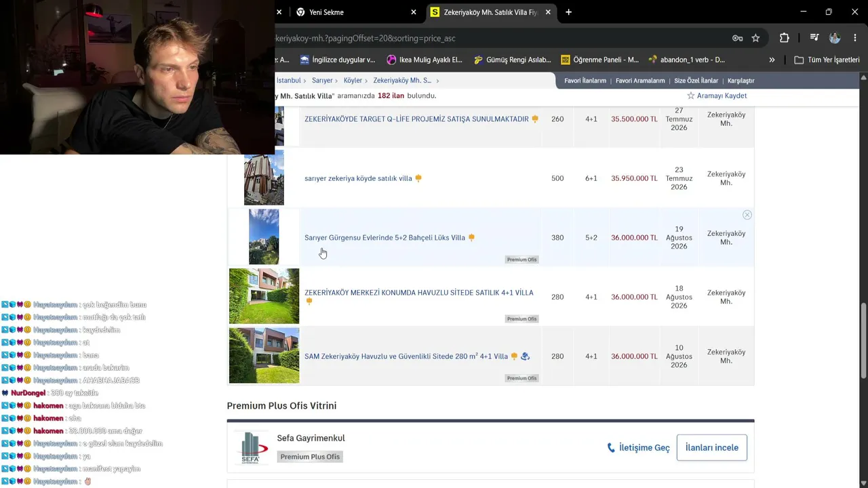Click Aramayı Kaydet to save search
This screenshot has height=488, width=868.
point(722,96)
